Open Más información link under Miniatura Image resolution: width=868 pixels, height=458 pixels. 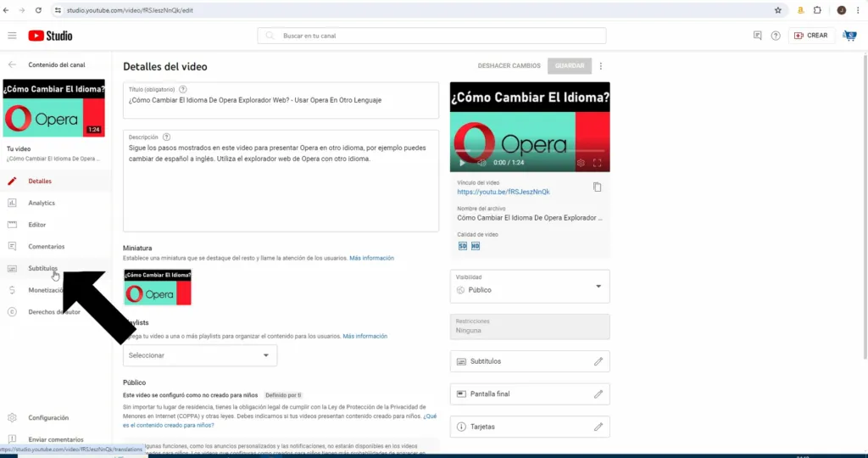click(371, 258)
